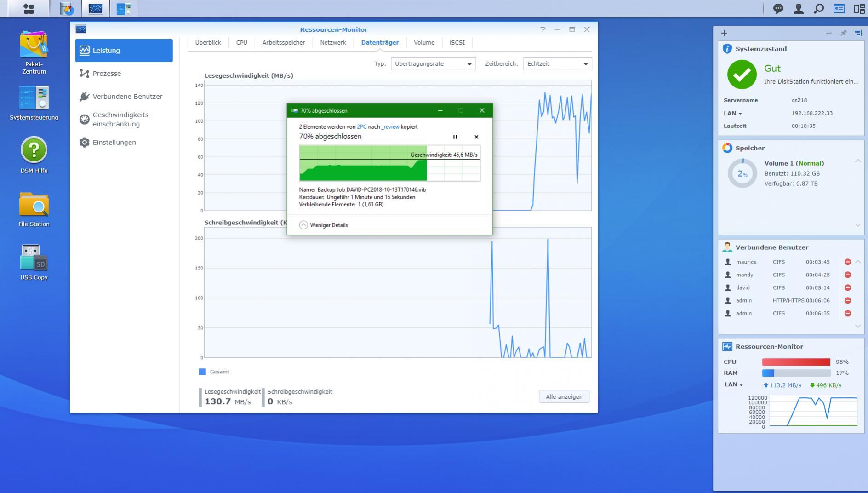Screen dimensions: 868x493
Task: Open the pilot view icon
Action: coord(859,9)
